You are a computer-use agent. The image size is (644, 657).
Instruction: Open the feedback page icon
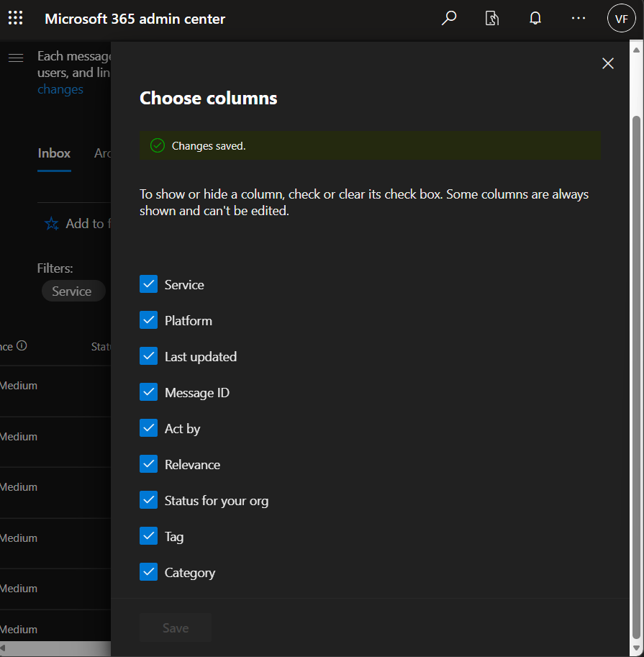(492, 18)
